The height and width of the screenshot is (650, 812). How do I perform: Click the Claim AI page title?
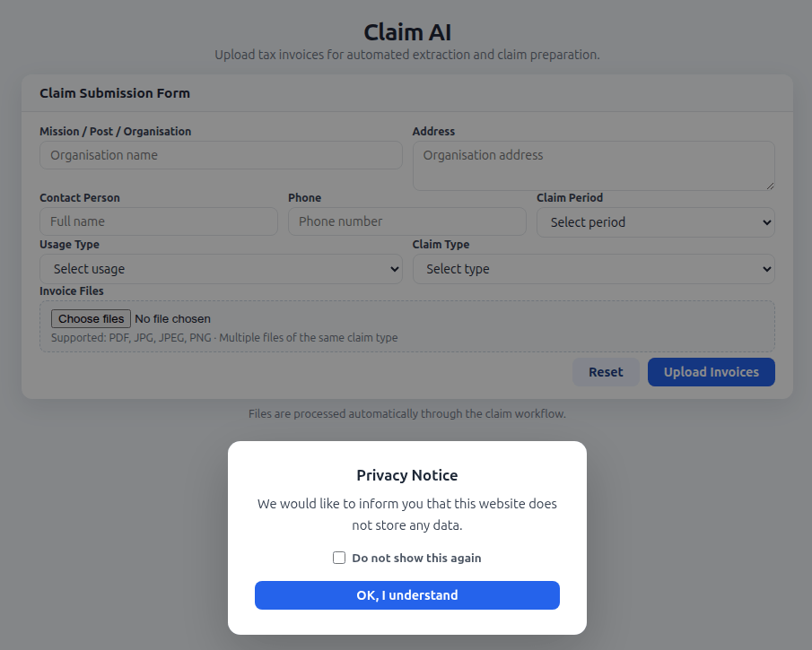[406, 30]
